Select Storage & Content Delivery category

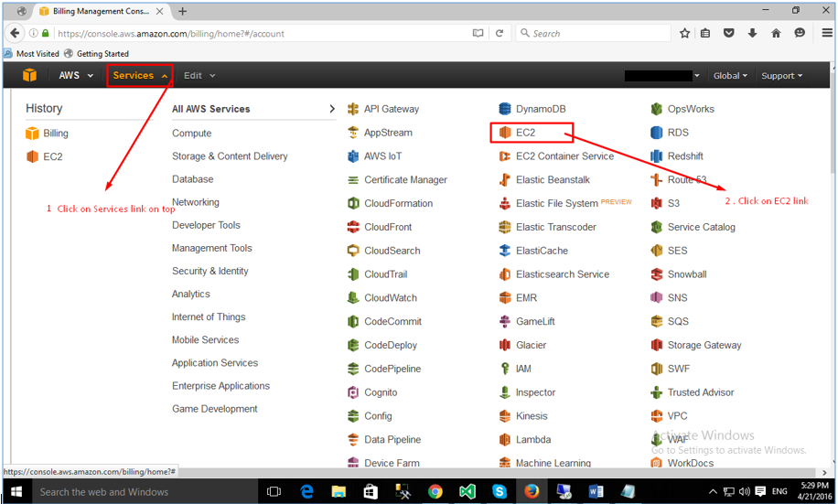point(230,156)
